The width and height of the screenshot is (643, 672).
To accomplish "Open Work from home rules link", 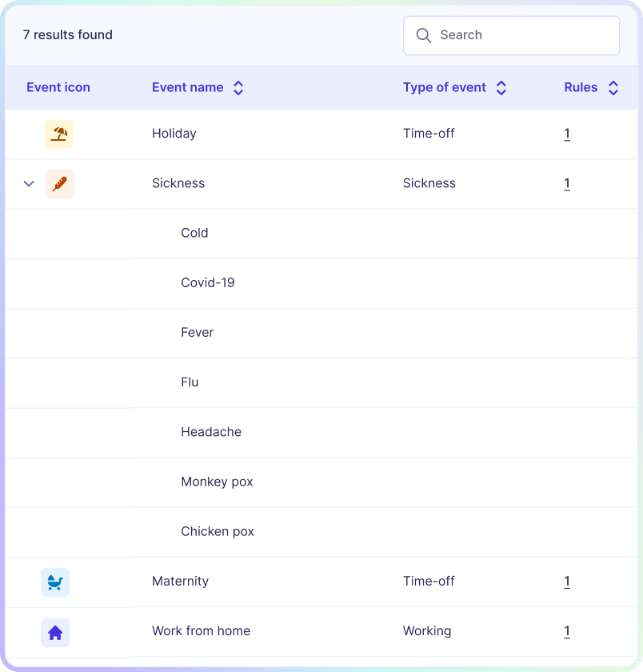I will (x=567, y=631).
